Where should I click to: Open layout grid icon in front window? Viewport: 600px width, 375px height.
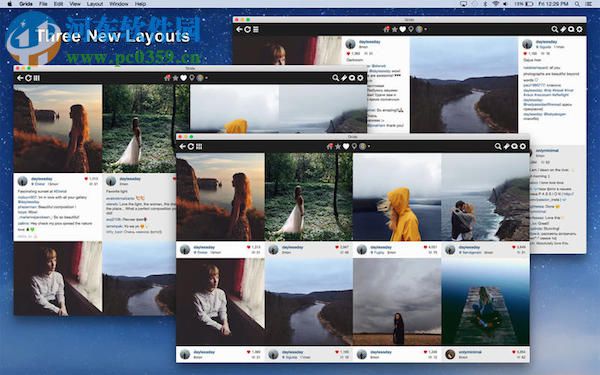199,147
